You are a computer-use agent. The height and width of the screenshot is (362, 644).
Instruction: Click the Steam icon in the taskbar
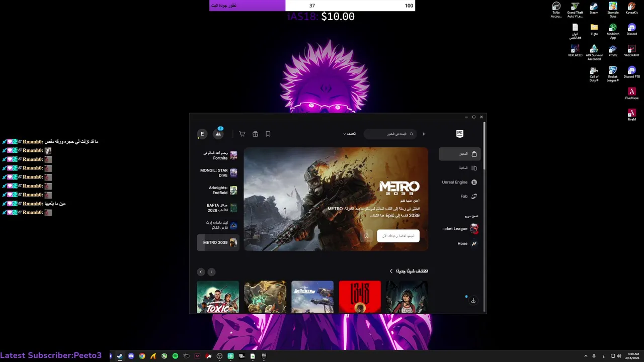tap(120, 356)
